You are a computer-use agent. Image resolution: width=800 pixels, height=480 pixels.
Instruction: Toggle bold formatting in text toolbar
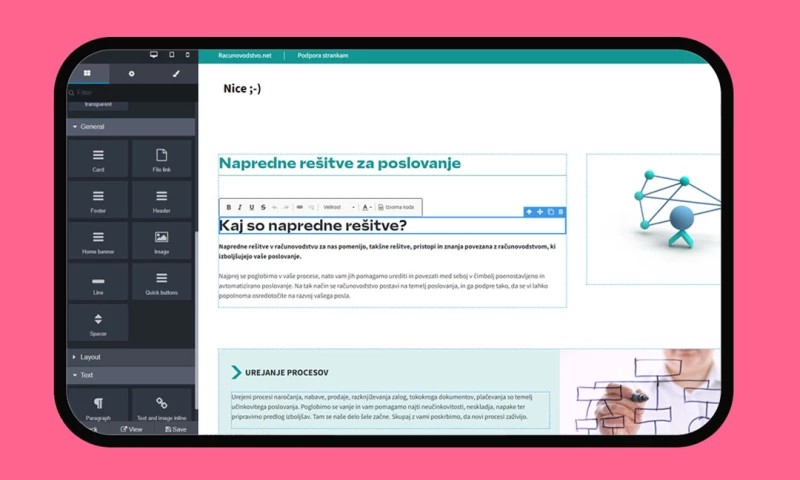point(228,207)
